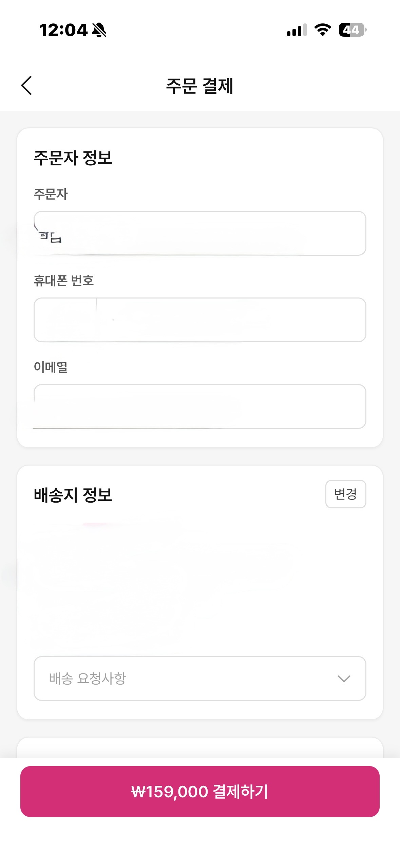Focus the 주문자 name input field

point(200,233)
